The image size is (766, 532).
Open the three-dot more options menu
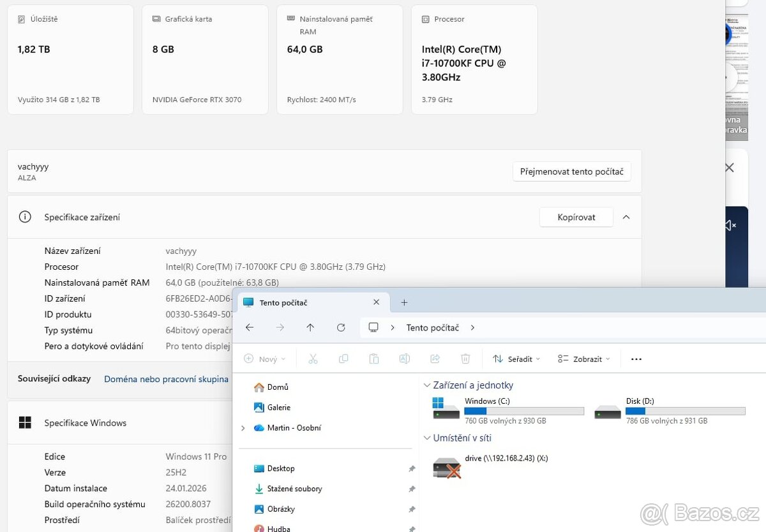coord(636,359)
